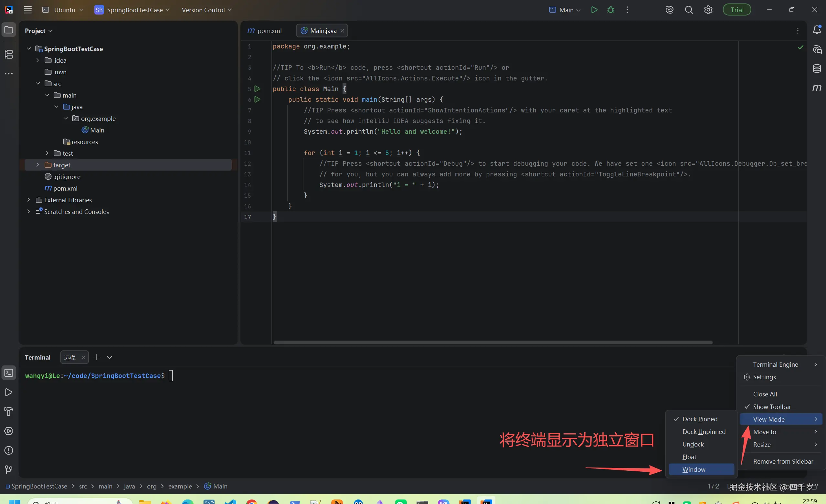Click the Trial license button
This screenshot has width=826, height=504.
(x=736, y=10)
